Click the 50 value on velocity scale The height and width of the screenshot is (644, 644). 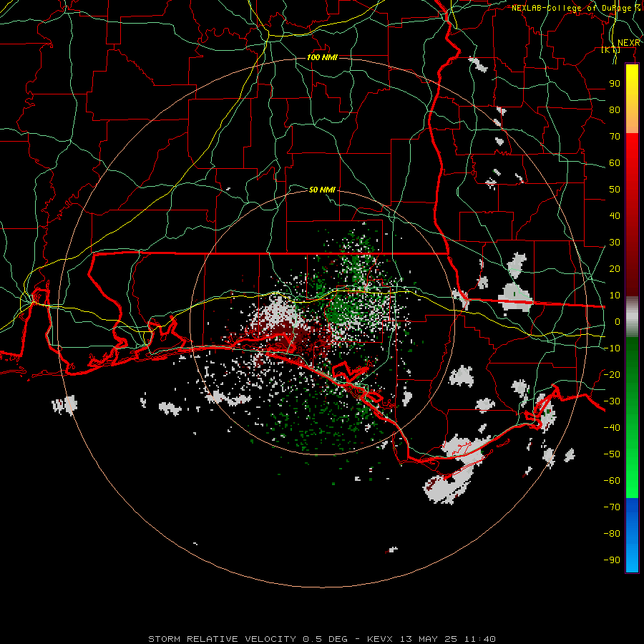point(615,190)
